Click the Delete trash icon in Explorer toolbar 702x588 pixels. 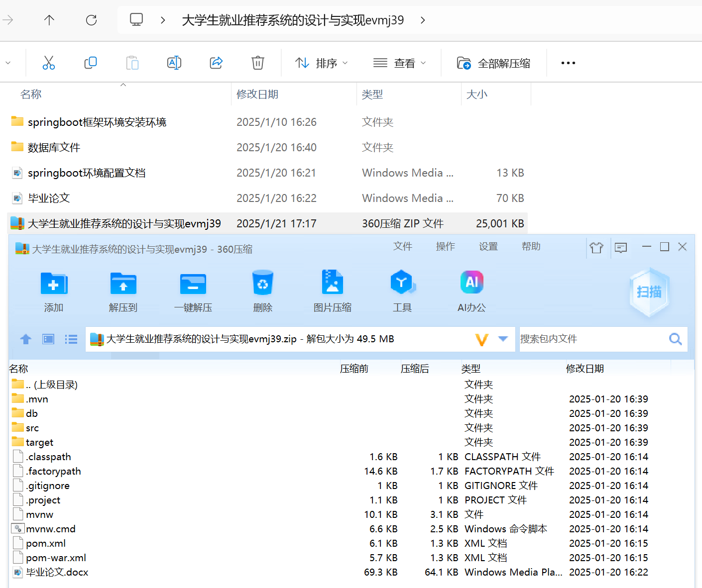[258, 63]
